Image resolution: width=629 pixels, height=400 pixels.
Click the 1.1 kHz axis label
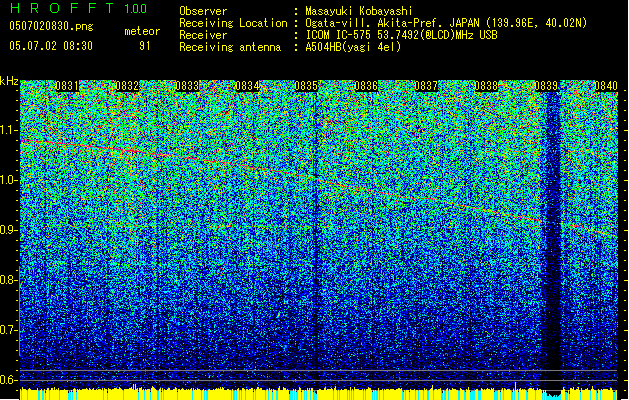8,130
